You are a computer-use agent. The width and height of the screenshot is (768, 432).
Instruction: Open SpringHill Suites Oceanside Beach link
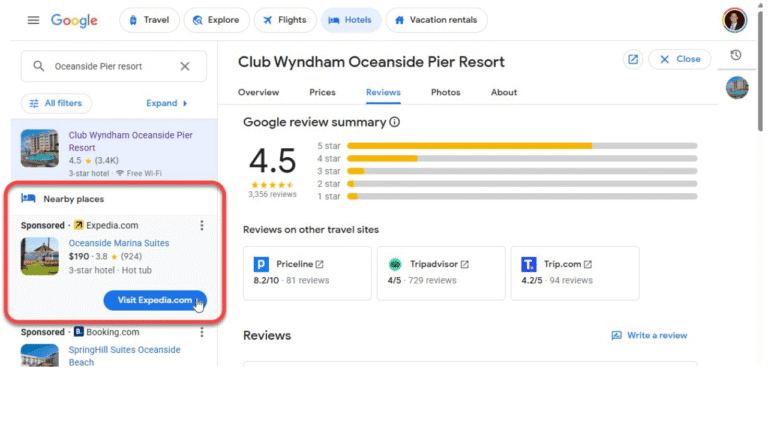click(x=124, y=356)
